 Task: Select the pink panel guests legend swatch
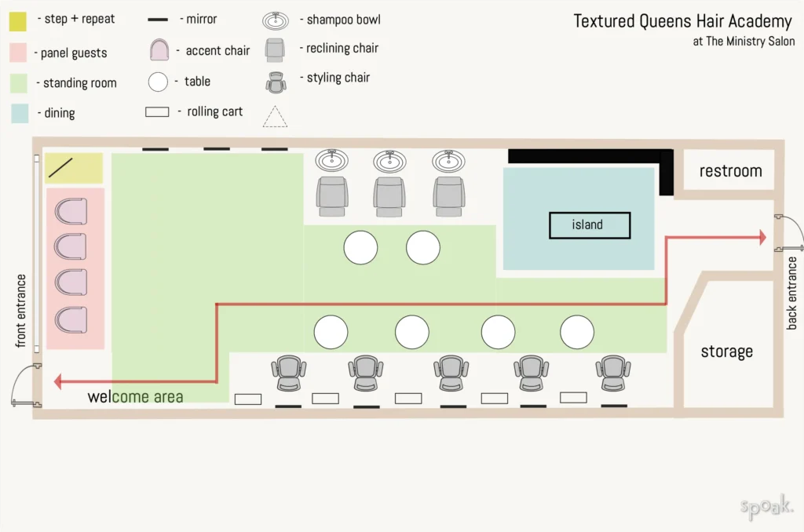point(20,53)
